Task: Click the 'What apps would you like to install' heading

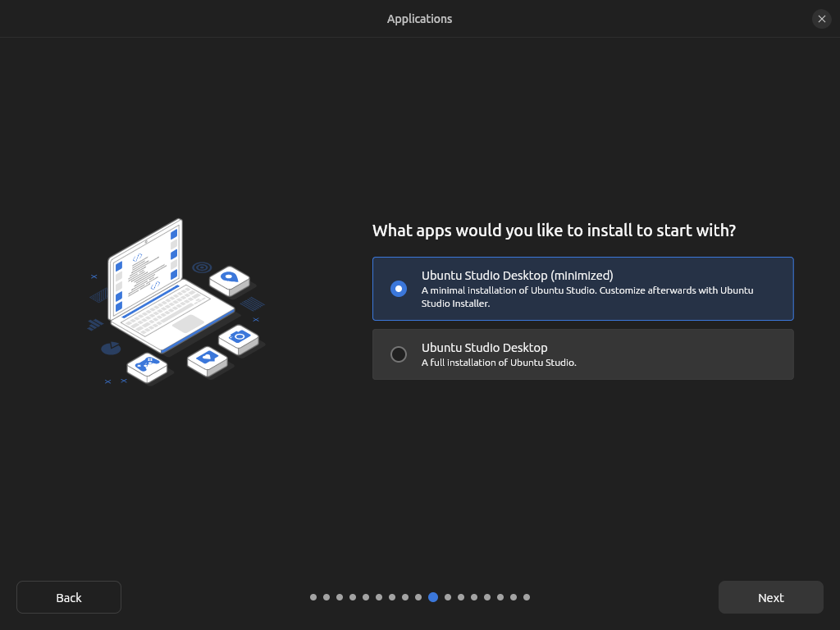Action: pos(554,231)
